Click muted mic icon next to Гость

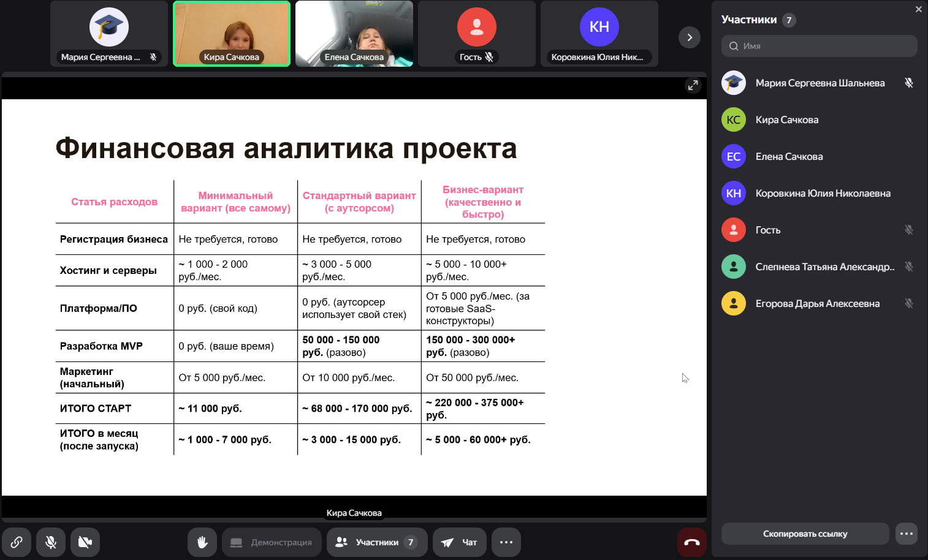pos(909,230)
